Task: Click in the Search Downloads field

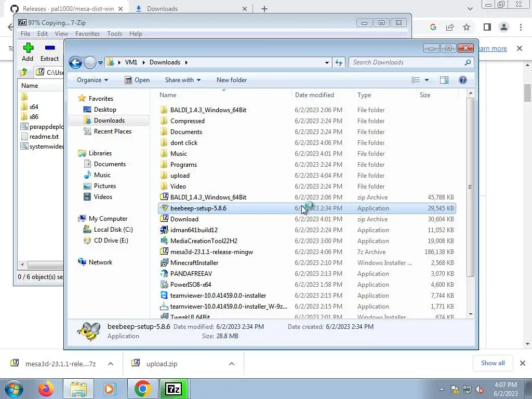Action: (406, 62)
